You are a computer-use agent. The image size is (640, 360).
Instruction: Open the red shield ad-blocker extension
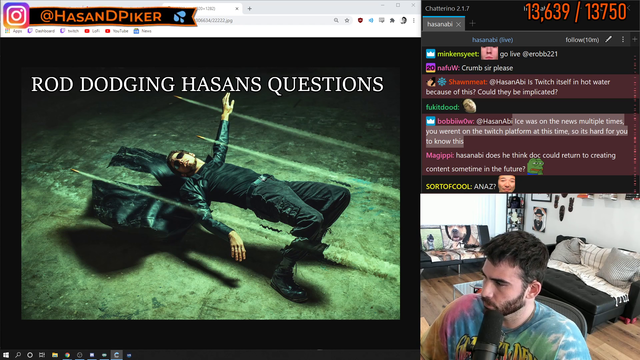360,20
